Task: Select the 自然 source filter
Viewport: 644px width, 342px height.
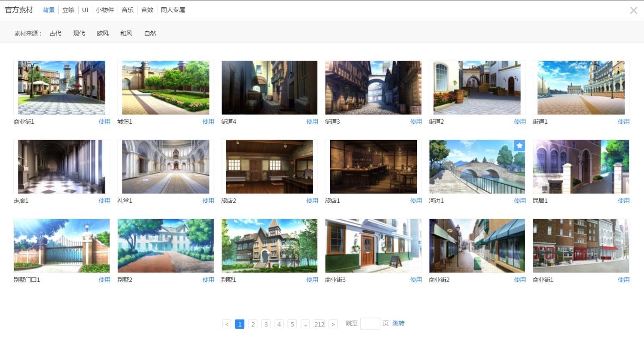Action: click(150, 33)
